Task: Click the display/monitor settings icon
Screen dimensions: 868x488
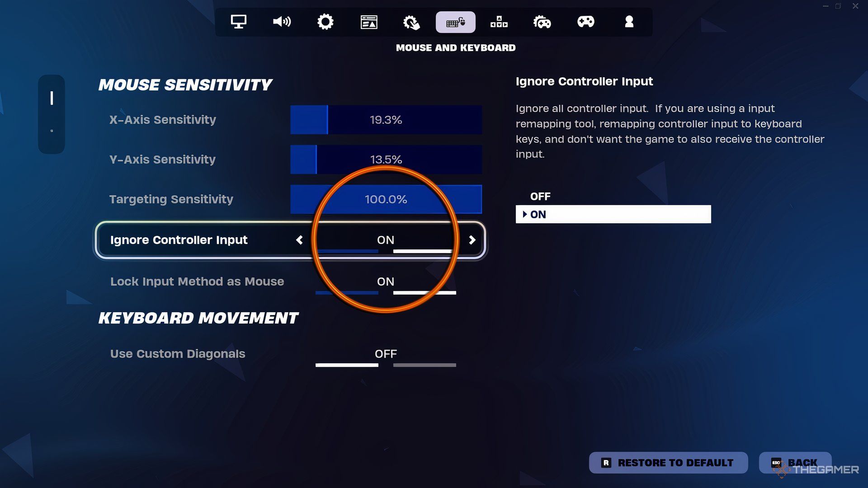Action: click(238, 21)
